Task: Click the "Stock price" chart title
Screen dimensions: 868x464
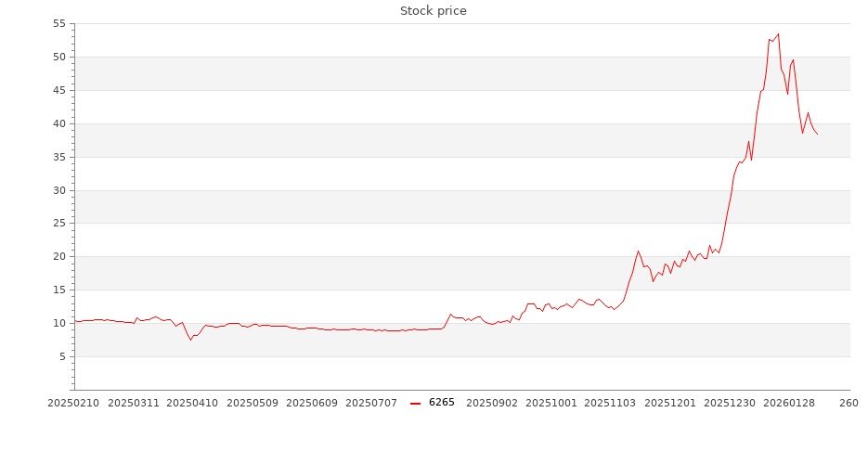Action: click(x=434, y=11)
